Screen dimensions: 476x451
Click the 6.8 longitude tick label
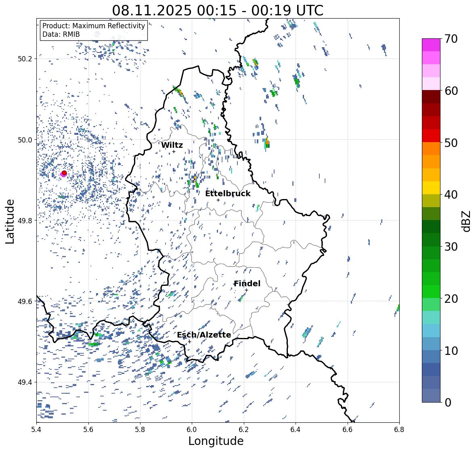tap(399, 430)
